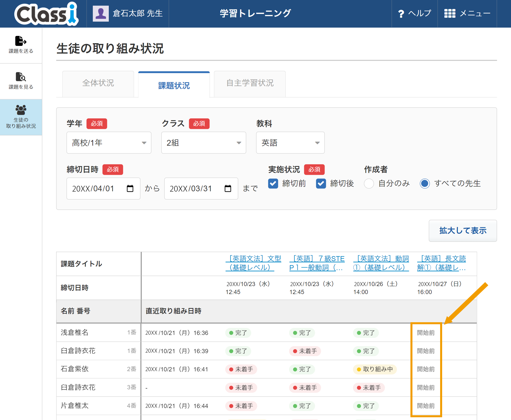Screen dimensions: 511x420
Task: Toggle the 締切前 checkbox
Action: coord(273,184)
